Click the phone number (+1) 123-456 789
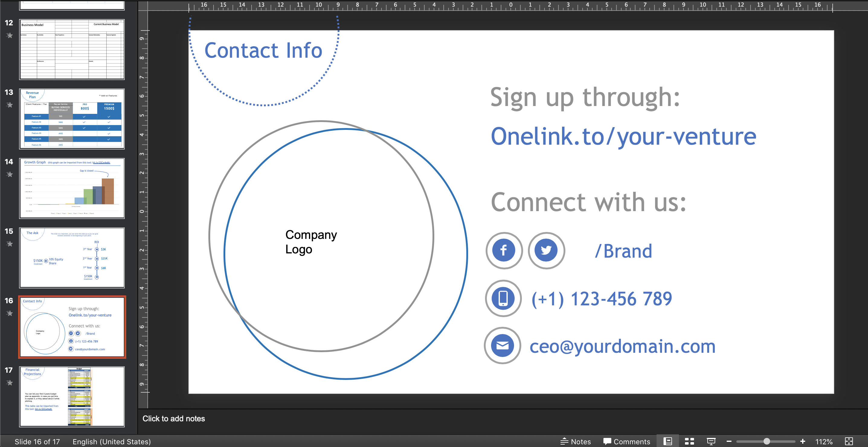868x447 pixels. click(602, 299)
